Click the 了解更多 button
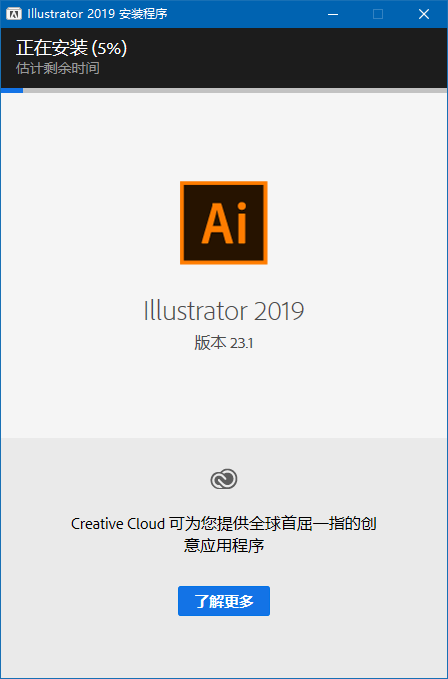Screen dimensions: 448x679 224,601
